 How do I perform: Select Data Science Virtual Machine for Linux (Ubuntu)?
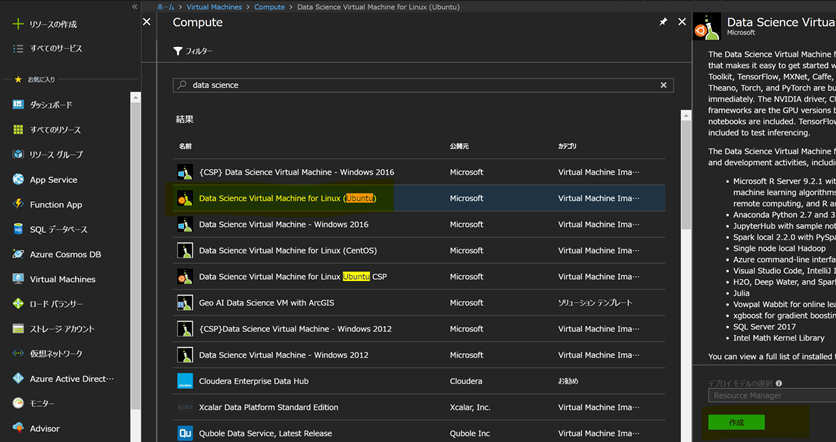point(419,198)
